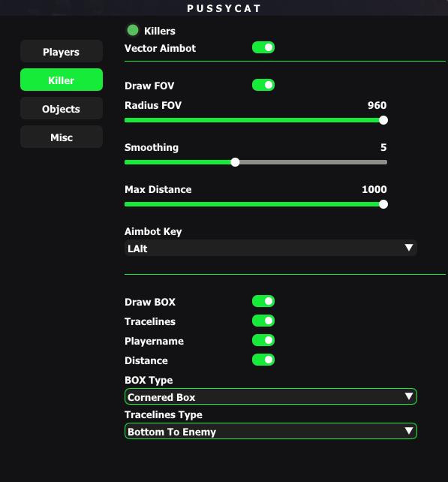The height and width of the screenshot is (482, 448).
Task: Open the Tracelines Type dropdown showing Bottom To Enemy
Action: [271, 431]
